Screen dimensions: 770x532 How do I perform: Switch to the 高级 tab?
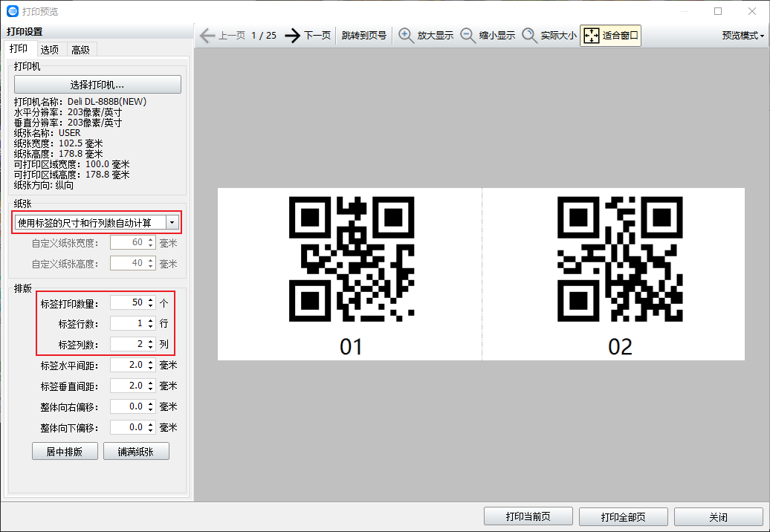click(x=80, y=49)
